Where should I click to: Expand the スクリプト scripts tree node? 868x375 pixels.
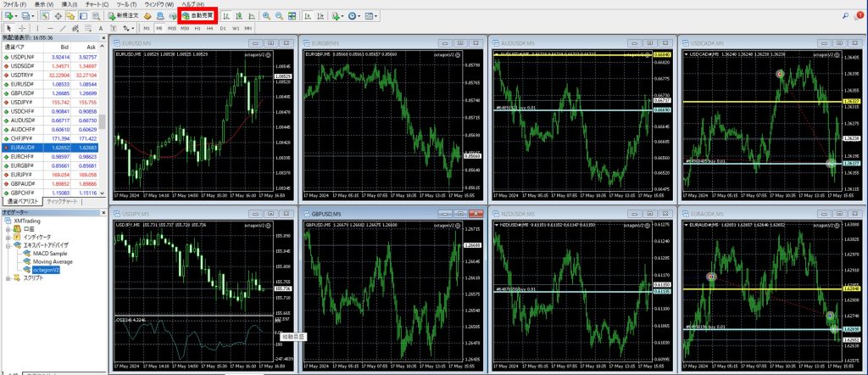[x=8, y=277]
